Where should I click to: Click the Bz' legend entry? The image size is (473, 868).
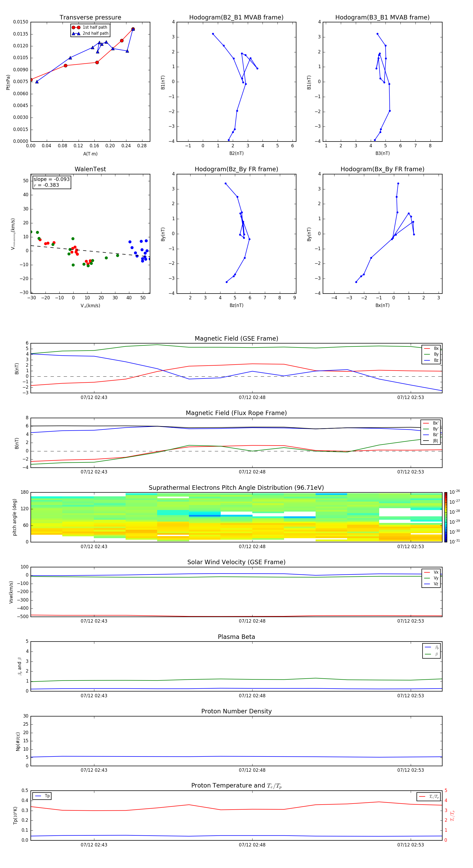[431, 435]
